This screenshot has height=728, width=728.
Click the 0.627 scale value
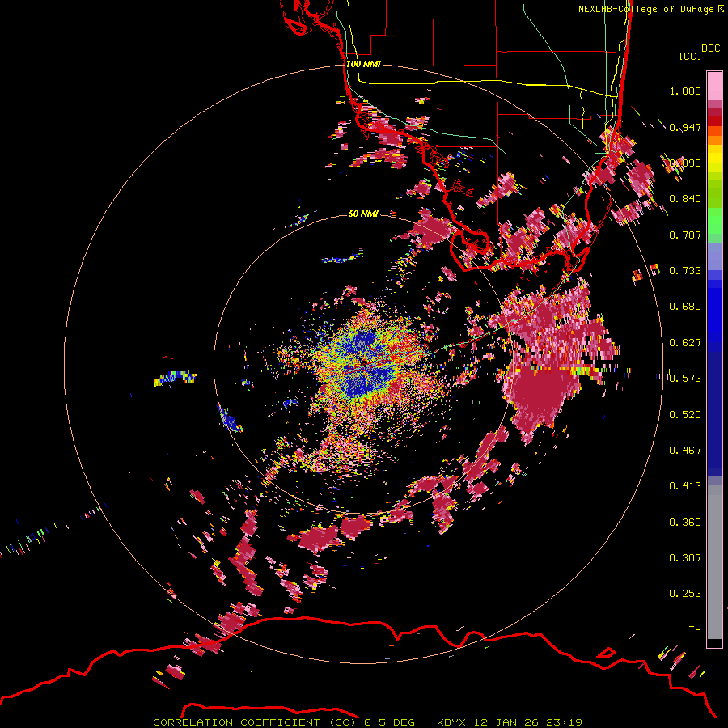[x=685, y=343]
